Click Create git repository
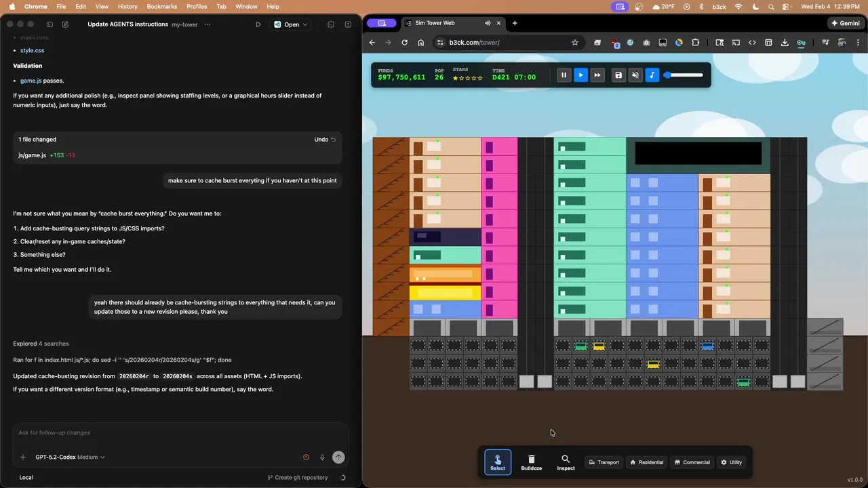This screenshot has width=868, height=488. [x=298, y=477]
